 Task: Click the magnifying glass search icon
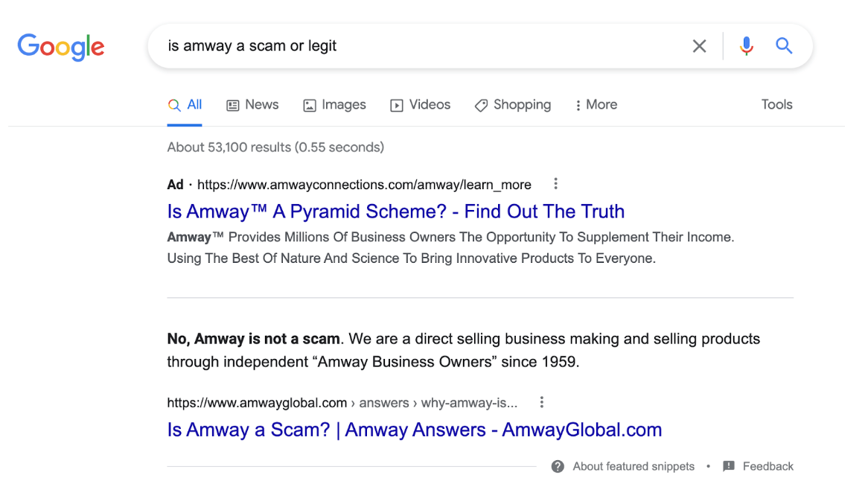coord(784,45)
